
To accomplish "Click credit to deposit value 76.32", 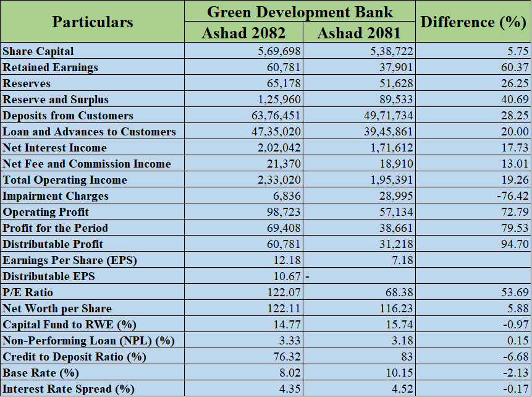I will point(287,357).
